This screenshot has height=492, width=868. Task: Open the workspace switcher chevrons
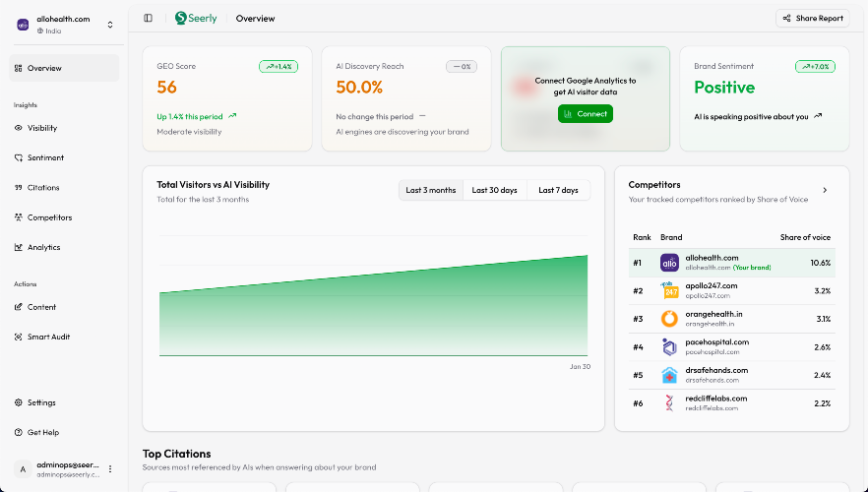pyautogui.click(x=110, y=25)
